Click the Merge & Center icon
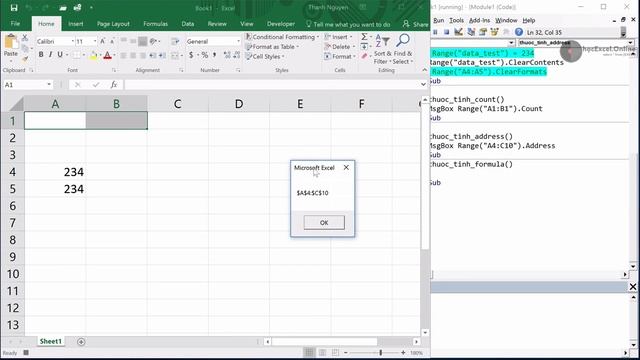This screenshot has width=640, height=360. click(175, 55)
